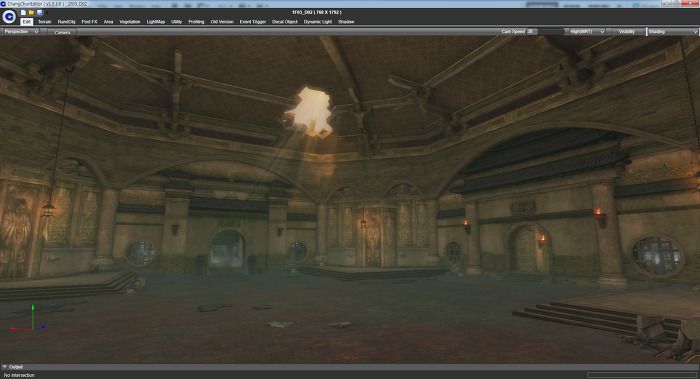Click the Visibility button

627,32
